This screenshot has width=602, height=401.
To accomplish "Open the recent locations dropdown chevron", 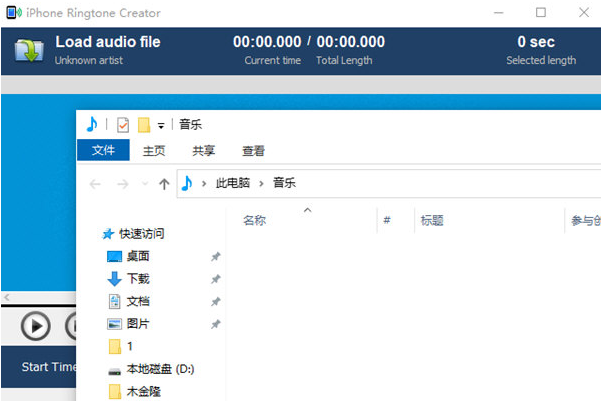I will [145, 184].
